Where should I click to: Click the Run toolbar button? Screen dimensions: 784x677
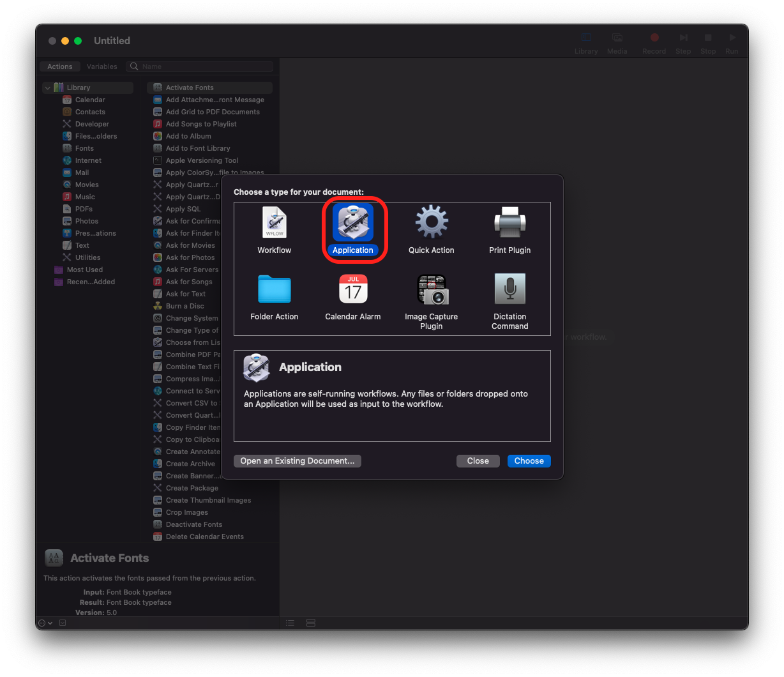[x=732, y=43]
